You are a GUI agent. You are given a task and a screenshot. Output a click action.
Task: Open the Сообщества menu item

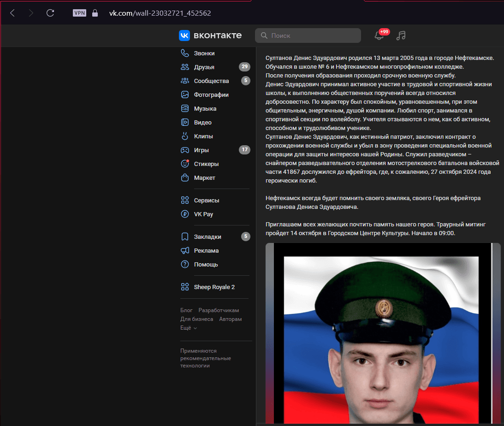pos(212,81)
